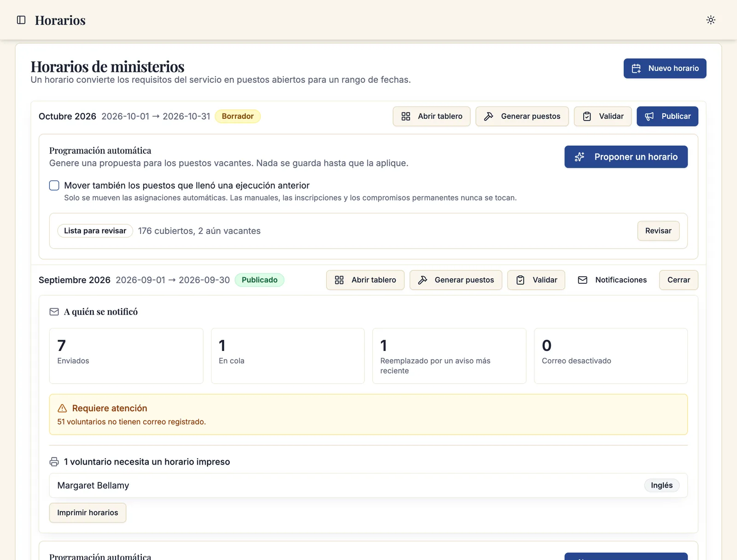The image size is (737, 560).
Task: Select the Margaret Bellamy row
Action: 368,485
